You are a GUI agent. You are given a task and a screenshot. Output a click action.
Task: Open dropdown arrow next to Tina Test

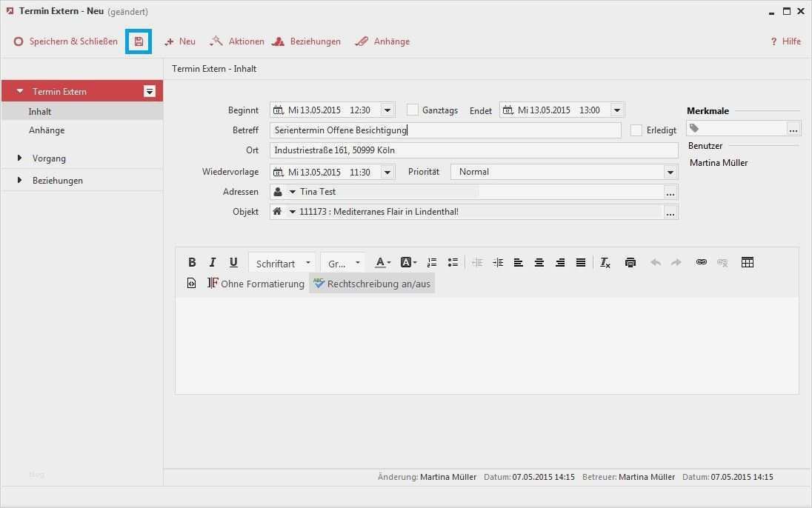[292, 192]
